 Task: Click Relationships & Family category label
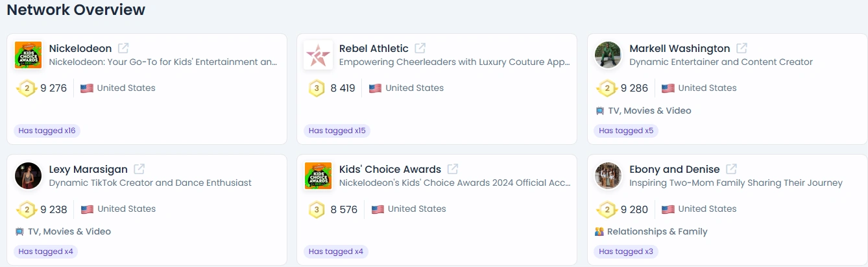click(657, 231)
